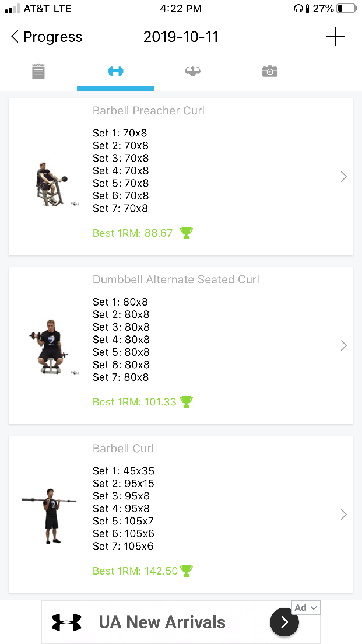The image size is (362, 644).
Task: Open the notes log tab icon
Action: pos(38,72)
